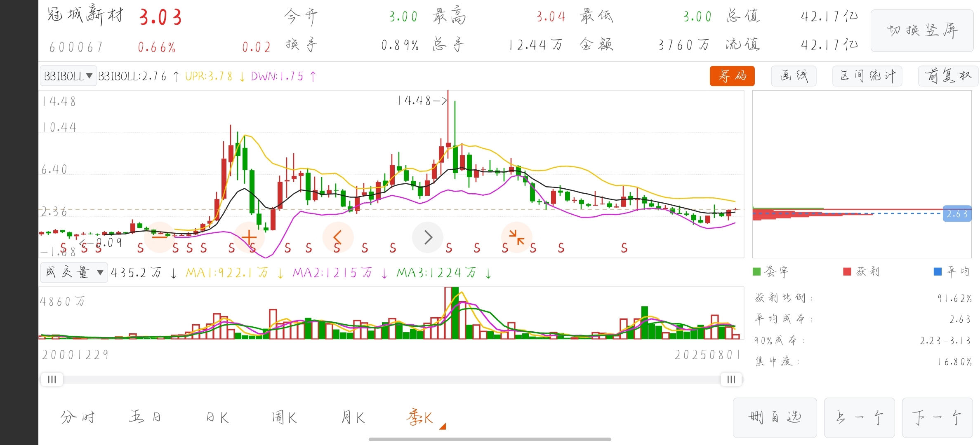Tap the 画线 draw line button

pos(794,76)
